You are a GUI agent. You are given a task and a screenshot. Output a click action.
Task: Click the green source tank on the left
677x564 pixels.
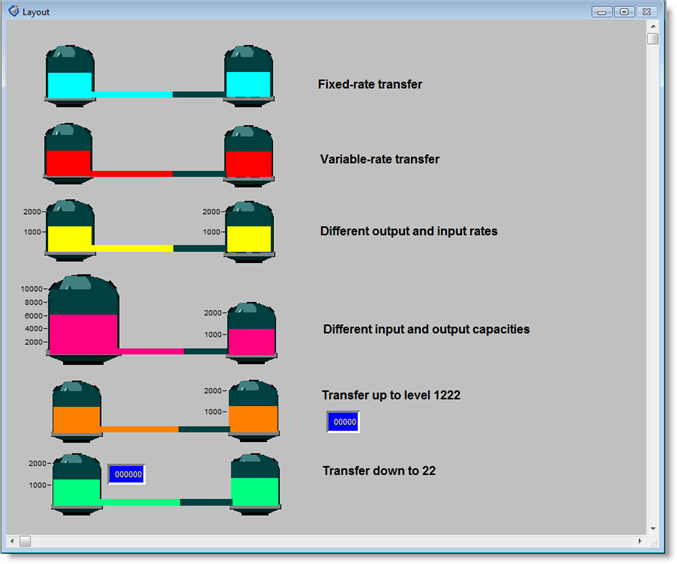76,484
